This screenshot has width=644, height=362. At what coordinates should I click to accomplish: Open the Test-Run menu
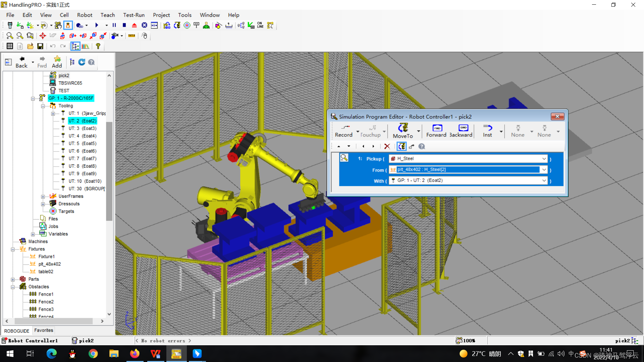pos(134,15)
